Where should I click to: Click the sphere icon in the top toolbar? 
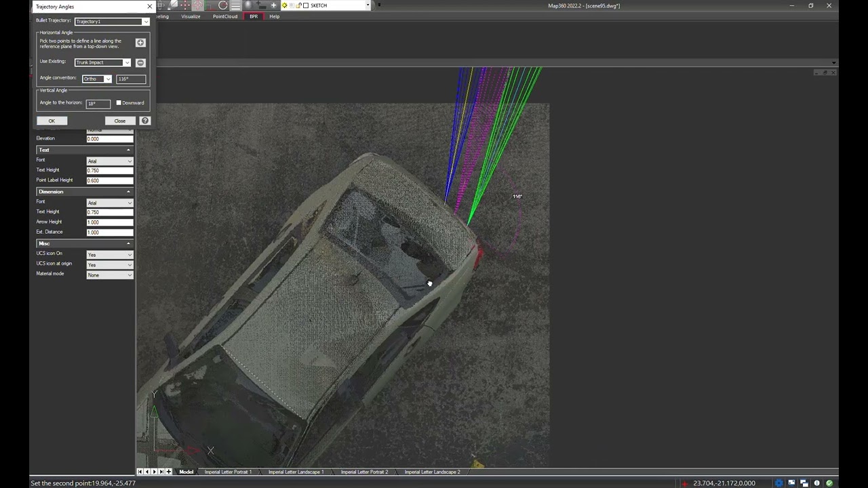pos(248,5)
